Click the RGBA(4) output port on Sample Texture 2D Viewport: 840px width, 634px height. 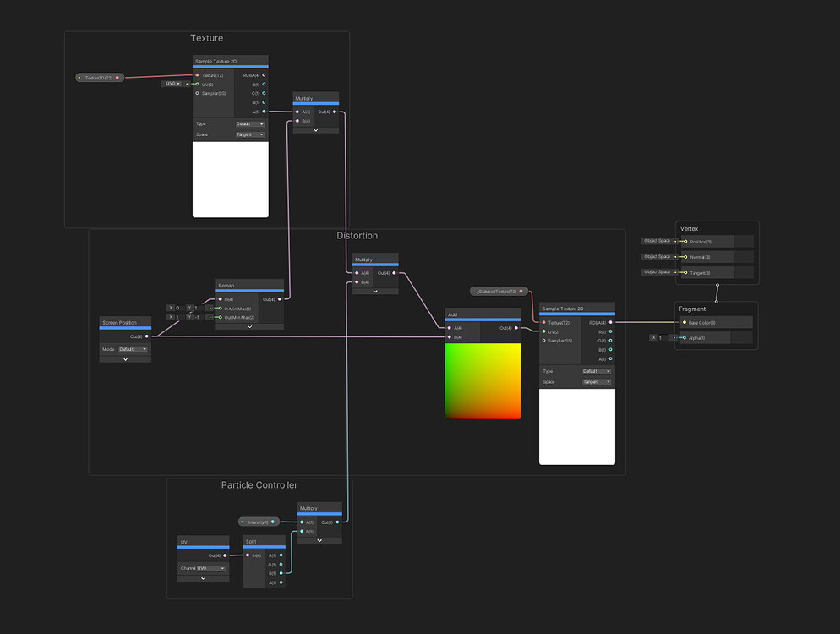pos(263,75)
